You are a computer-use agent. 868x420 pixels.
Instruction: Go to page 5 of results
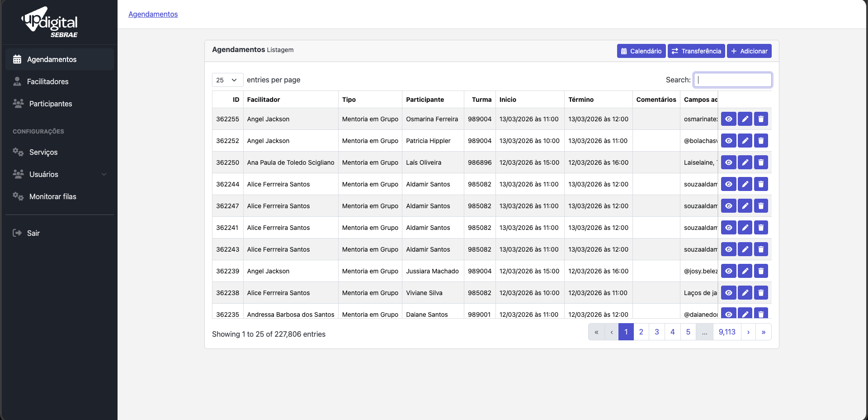688,332
